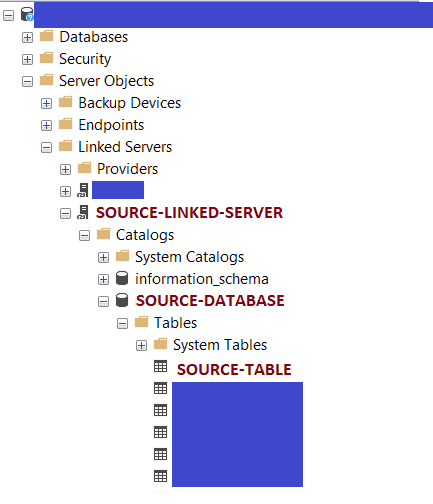Click the Catalogs folder icon
Image resolution: width=433 pixels, height=504 pixels.
[x=103, y=234]
